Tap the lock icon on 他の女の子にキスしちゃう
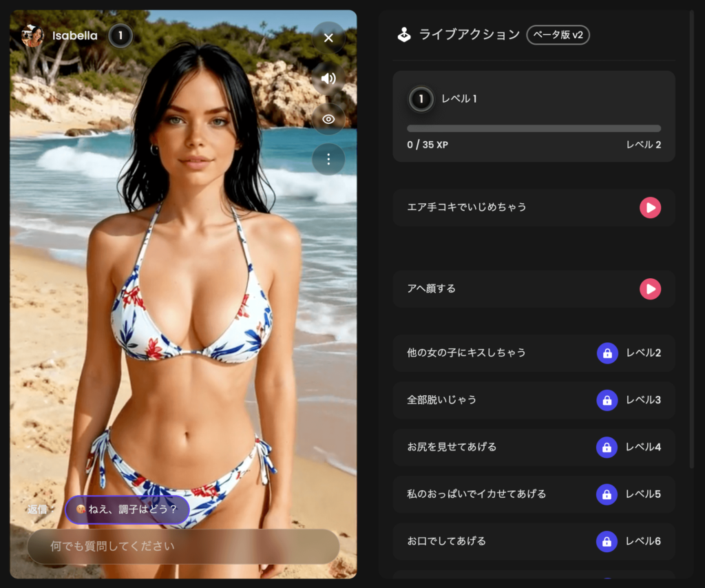Viewport: 705px width, 588px height. coord(607,353)
